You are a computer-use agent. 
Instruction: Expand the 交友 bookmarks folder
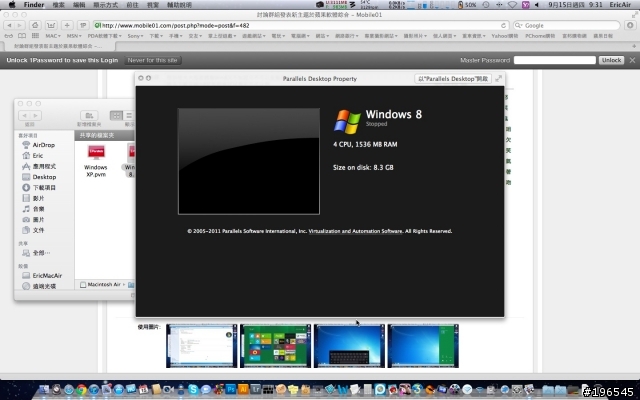(196, 36)
